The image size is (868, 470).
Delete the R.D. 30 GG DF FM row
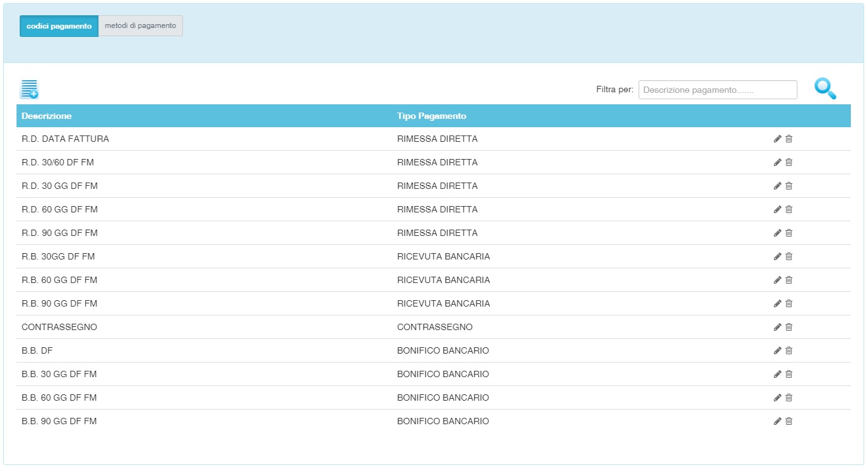789,186
